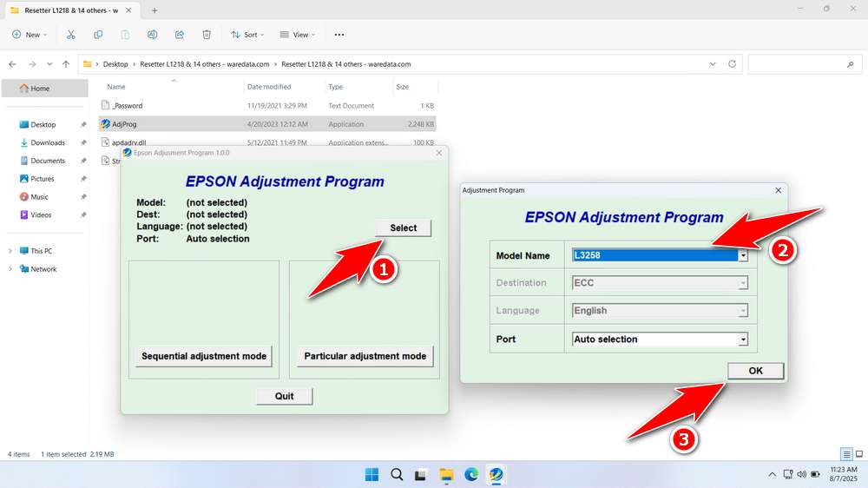868x488 pixels.
Task: Click the Forward navigation arrow
Action: (x=32, y=64)
